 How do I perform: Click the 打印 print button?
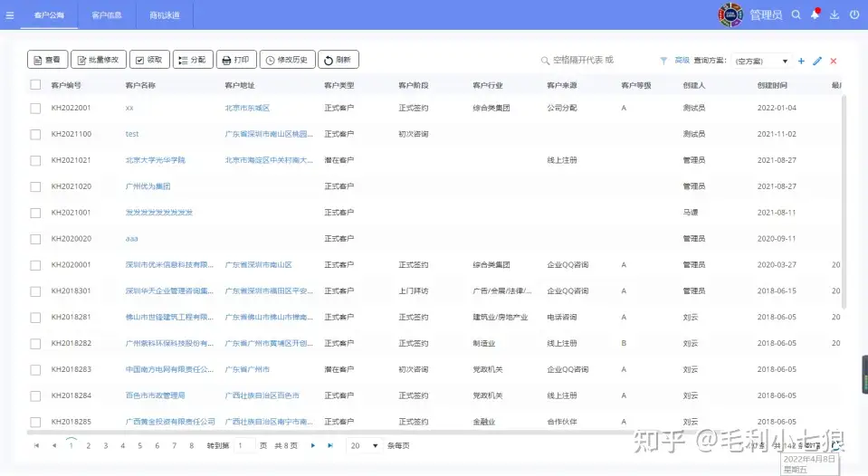coord(236,60)
